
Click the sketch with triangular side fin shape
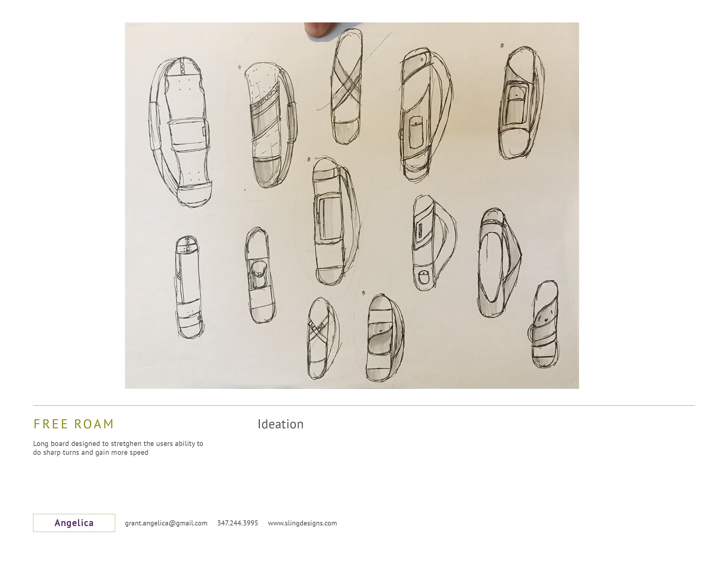coord(435,243)
